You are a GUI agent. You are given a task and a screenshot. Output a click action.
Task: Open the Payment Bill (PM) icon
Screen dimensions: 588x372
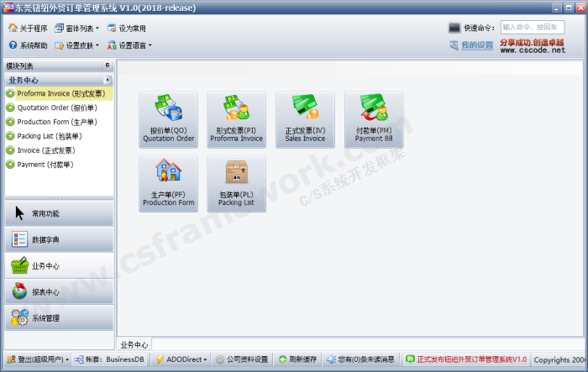click(374, 118)
